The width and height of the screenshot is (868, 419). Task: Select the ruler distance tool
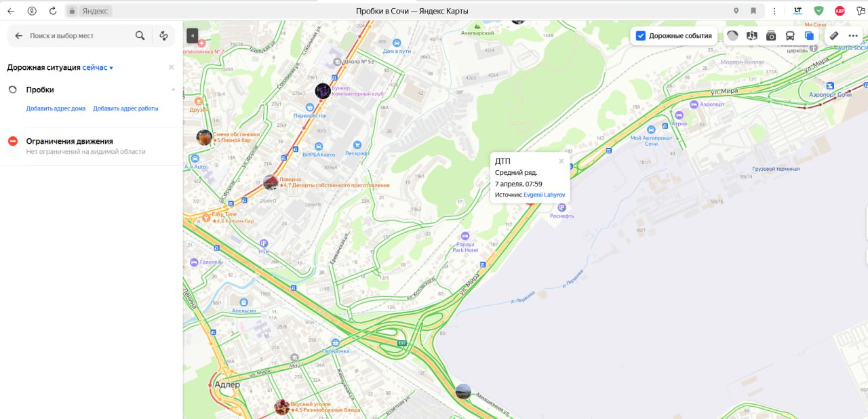coord(834,36)
